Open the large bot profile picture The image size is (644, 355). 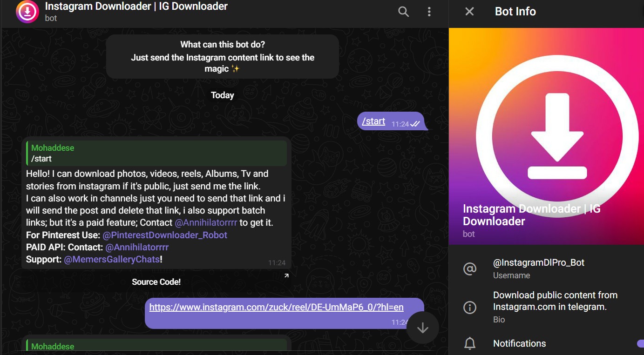pos(546,136)
